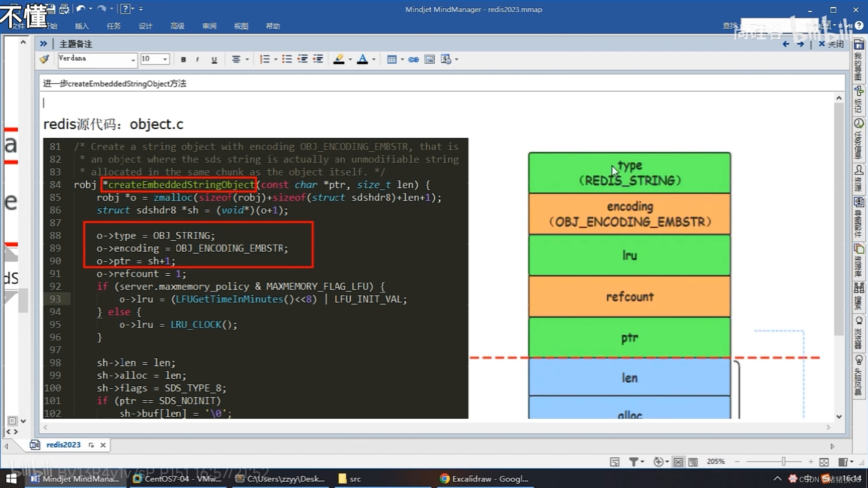Toggle underline formatting in notes toolbar
868x488 pixels.
(214, 59)
